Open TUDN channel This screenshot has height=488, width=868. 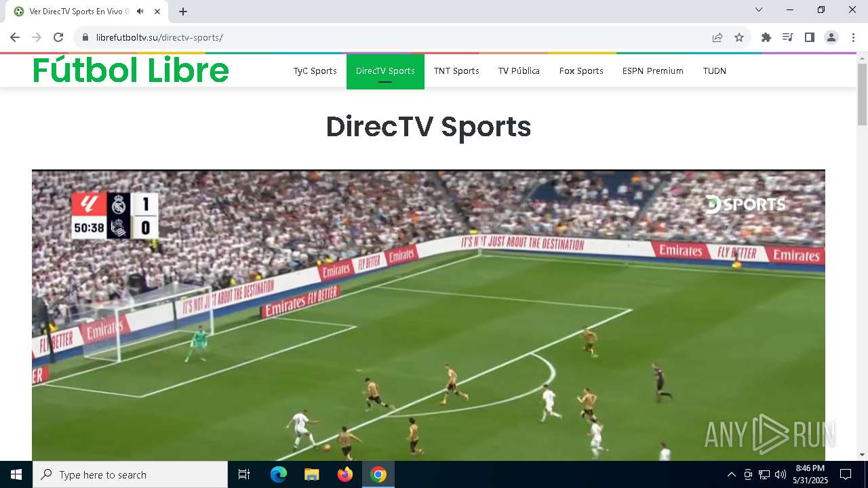715,71
